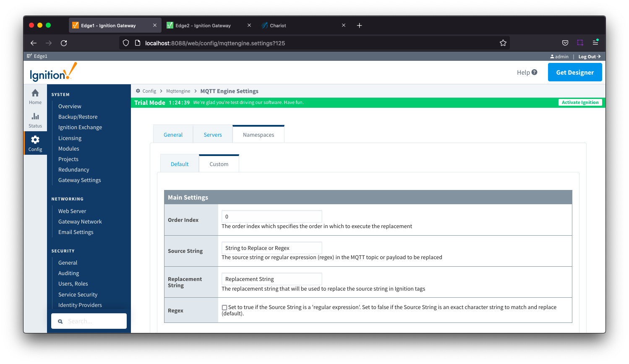
Task: Open Email Settings in sidebar
Action: (x=76, y=232)
